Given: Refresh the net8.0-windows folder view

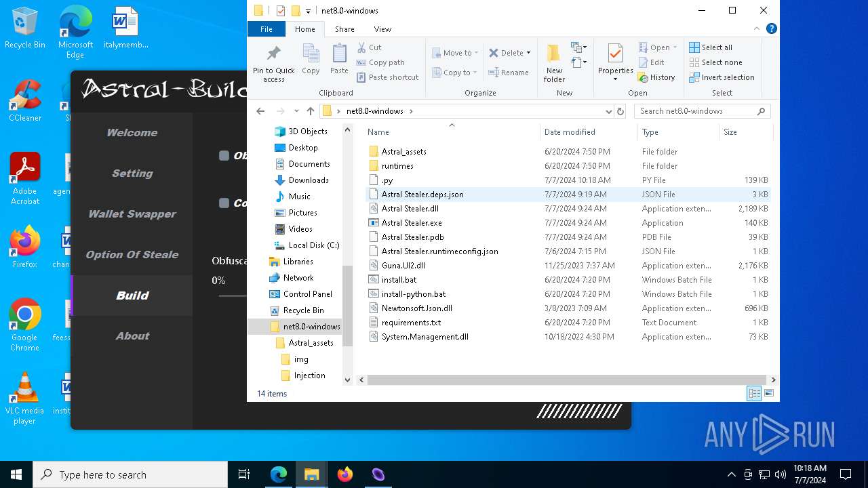Looking at the screenshot, I should [620, 111].
